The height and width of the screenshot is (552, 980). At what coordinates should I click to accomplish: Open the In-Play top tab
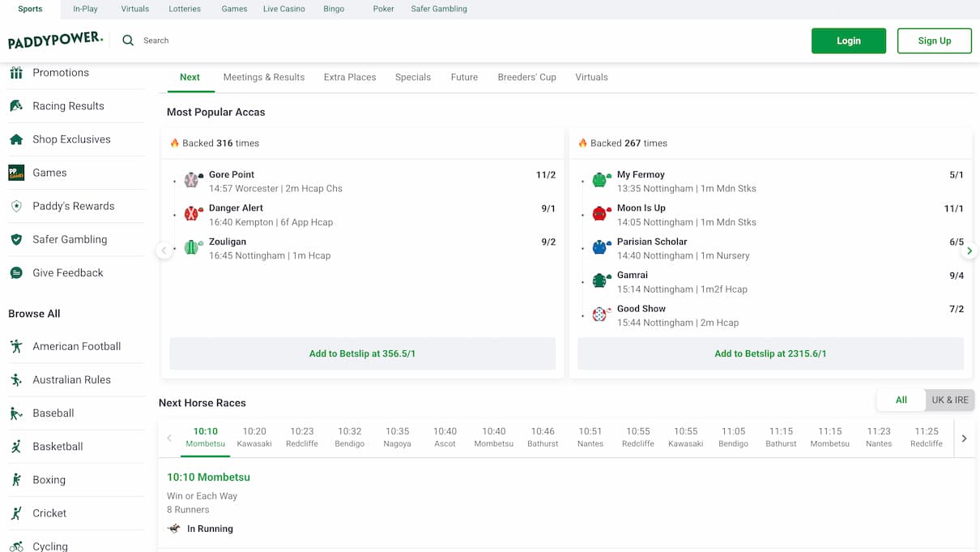[85, 9]
